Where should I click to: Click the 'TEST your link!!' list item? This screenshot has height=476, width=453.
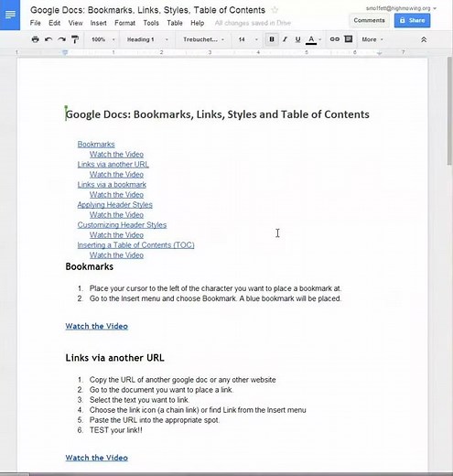coord(116,430)
